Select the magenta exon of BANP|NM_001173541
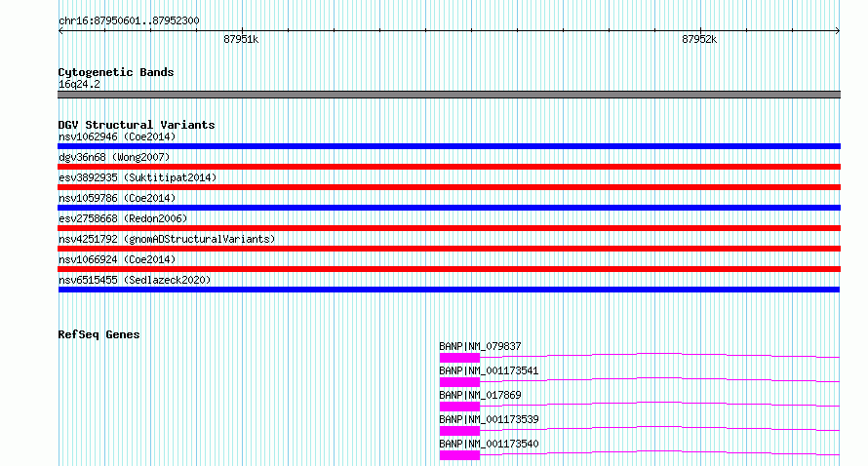Image resolution: width=868 pixels, height=466 pixels. (x=459, y=382)
